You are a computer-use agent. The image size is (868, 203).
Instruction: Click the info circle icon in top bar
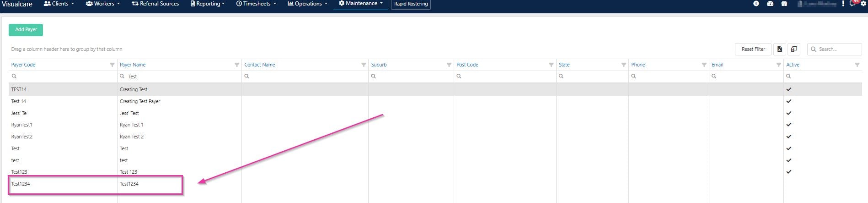(x=756, y=4)
